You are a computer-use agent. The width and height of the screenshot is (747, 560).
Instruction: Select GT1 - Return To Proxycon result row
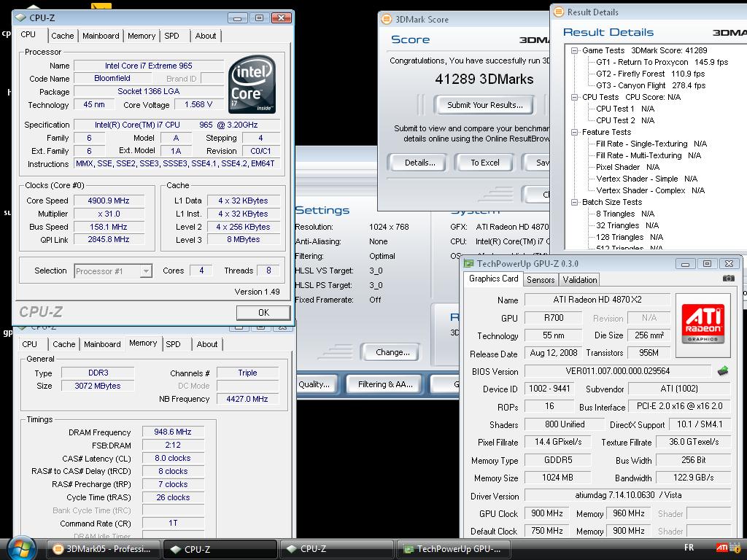click(662, 63)
